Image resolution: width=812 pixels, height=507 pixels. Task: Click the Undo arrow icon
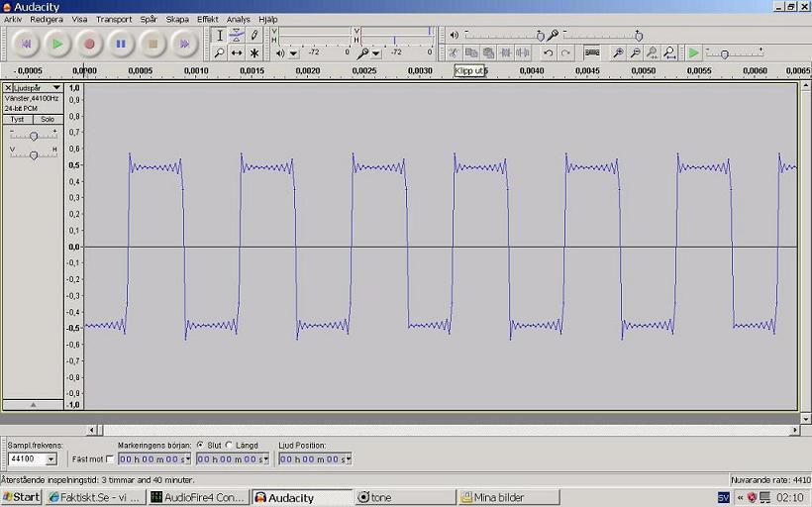[x=548, y=52]
